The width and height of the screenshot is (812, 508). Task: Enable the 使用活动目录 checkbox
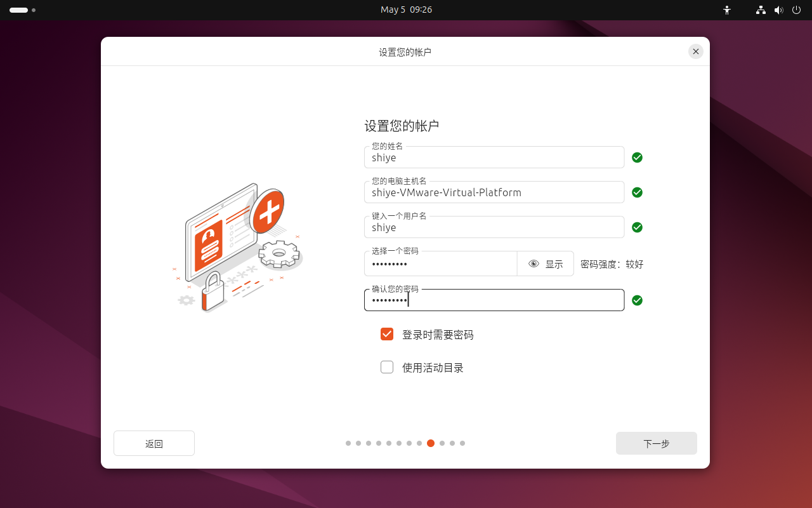(387, 367)
